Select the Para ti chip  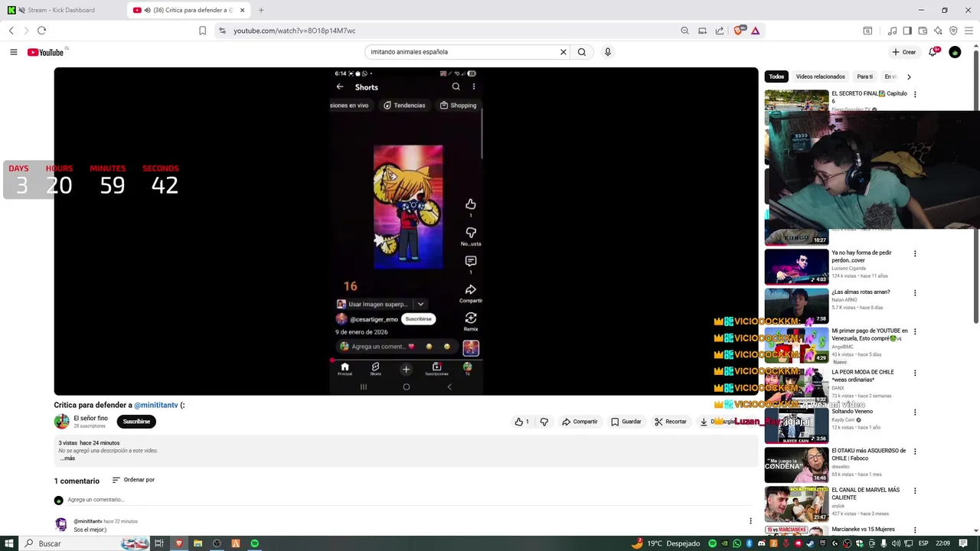click(x=864, y=77)
